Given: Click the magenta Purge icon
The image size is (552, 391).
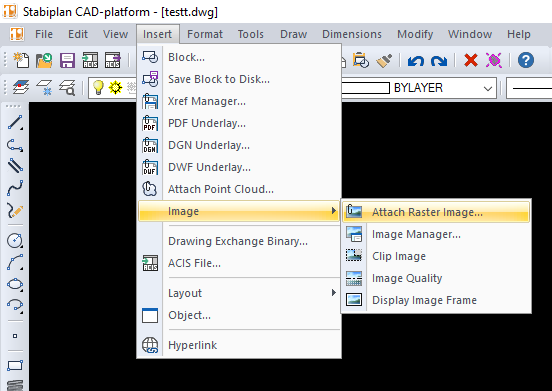Looking at the screenshot, I should (494, 60).
